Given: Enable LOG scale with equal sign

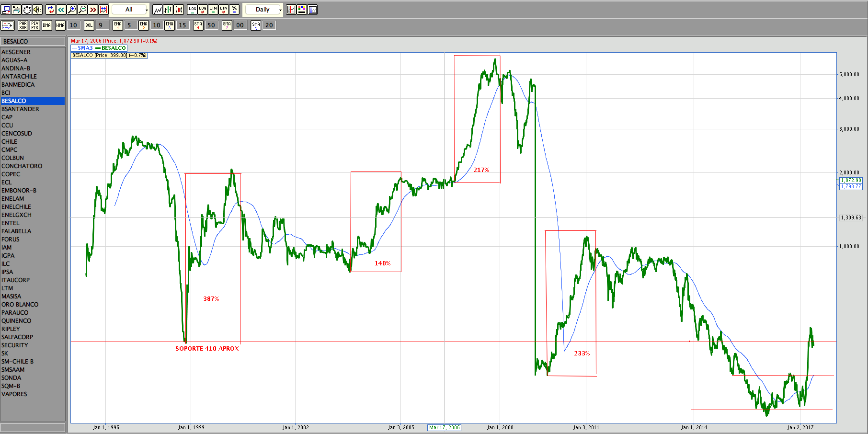Looking at the screenshot, I should (193, 10).
